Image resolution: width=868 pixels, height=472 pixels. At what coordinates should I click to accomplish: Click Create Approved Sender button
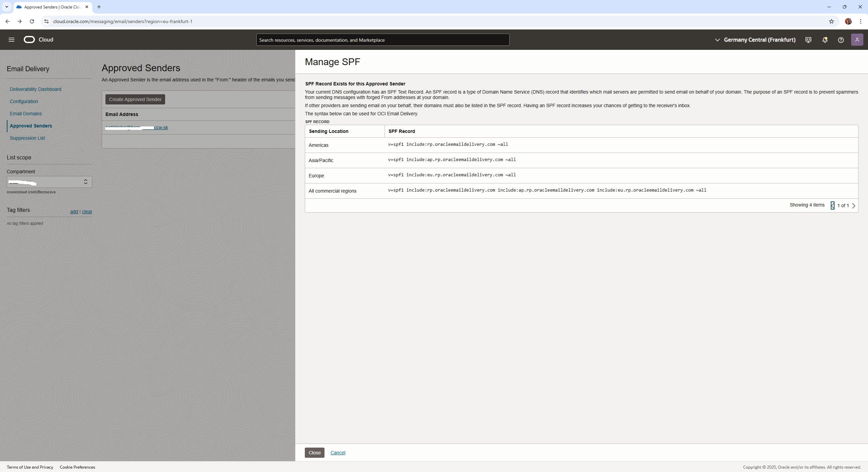point(135,99)
